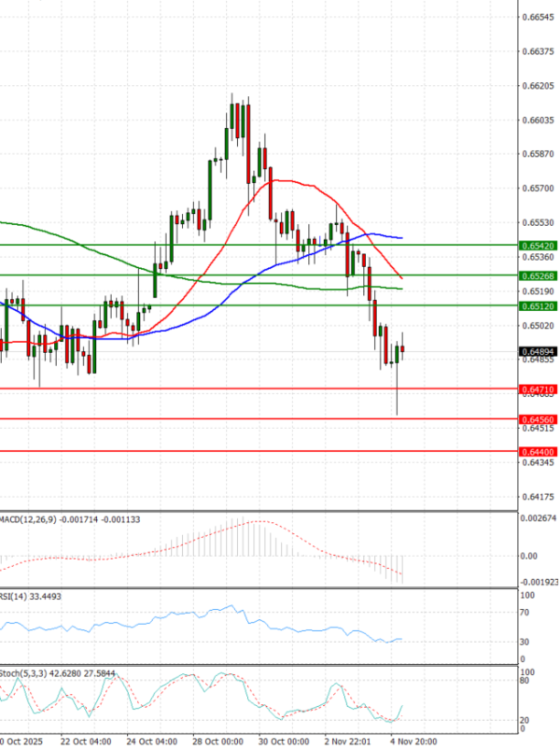Click the red 0.64710 support price label
The image size is (560, 749).
pyautogui.click(x=538, y=388)
